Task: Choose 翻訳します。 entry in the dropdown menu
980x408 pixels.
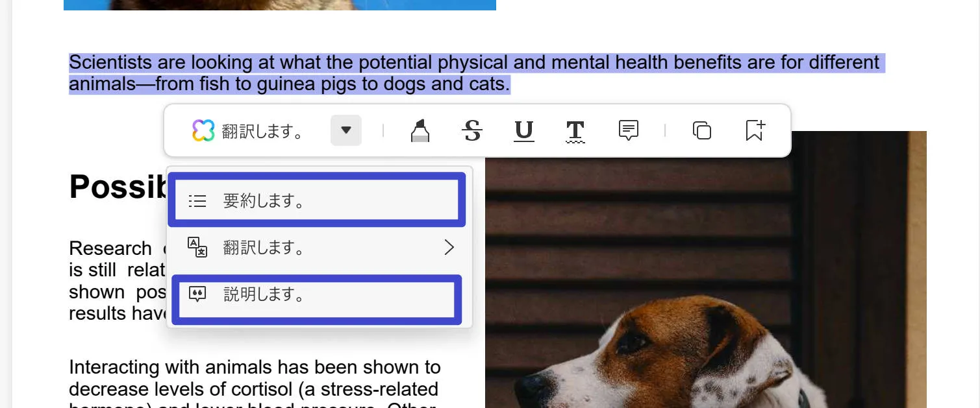Action: point(320,248)
